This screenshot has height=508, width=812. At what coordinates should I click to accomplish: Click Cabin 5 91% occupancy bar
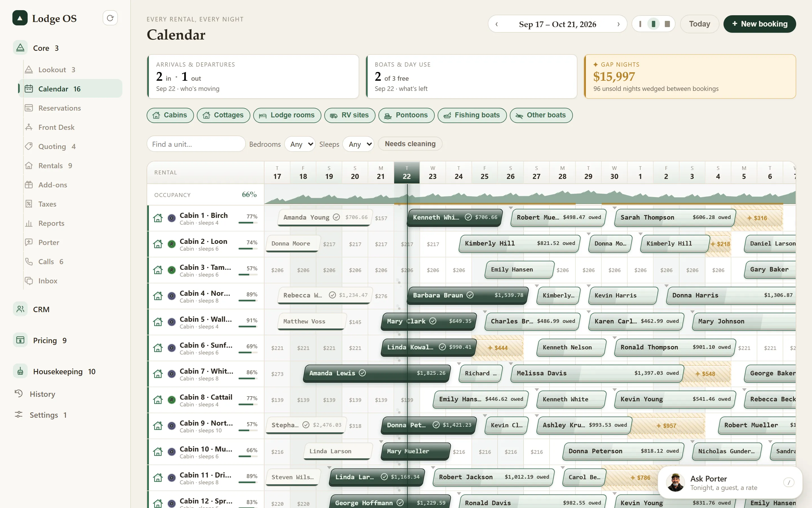[248, 327]
